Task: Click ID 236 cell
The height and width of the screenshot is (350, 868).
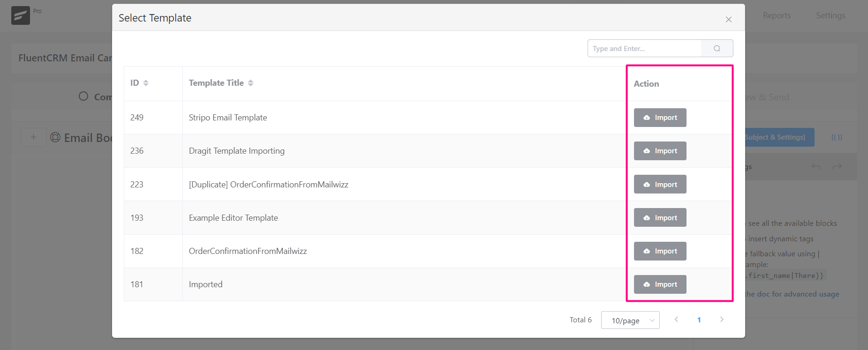Action: point(153,151)
